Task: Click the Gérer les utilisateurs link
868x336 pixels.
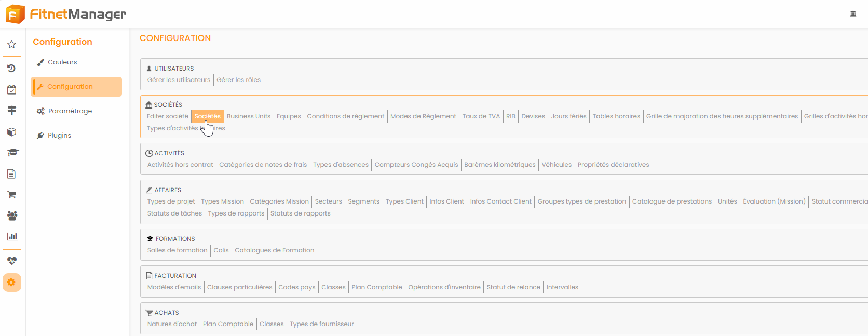Action: coord(179,80)
